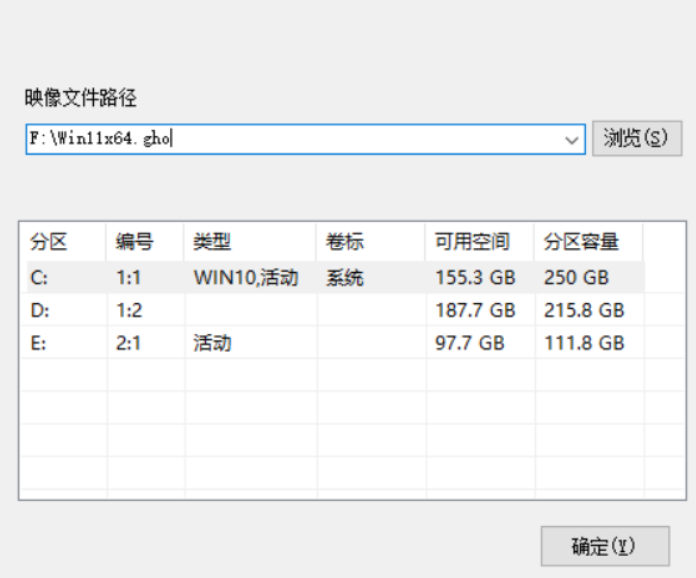Click the 215.8 GB capacity cell
The height and width of the screenshot is (578, 696).
(x=584, y=311)
